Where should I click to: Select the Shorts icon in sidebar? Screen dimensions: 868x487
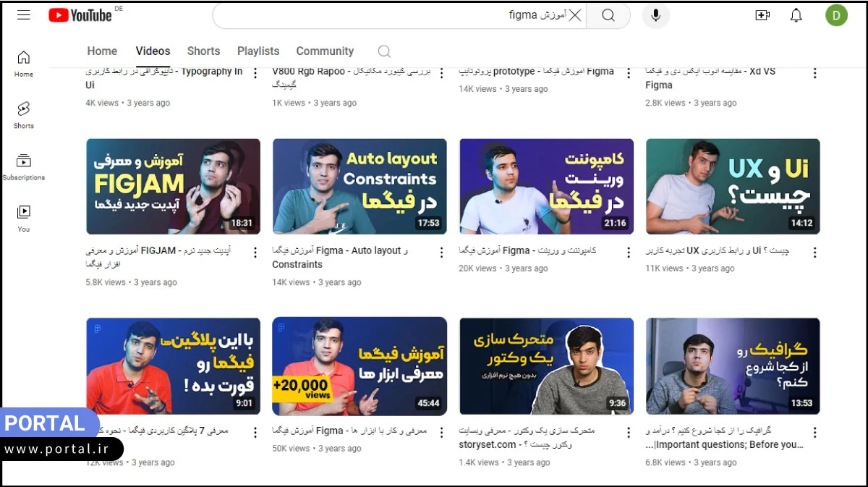tap(22, 110)
